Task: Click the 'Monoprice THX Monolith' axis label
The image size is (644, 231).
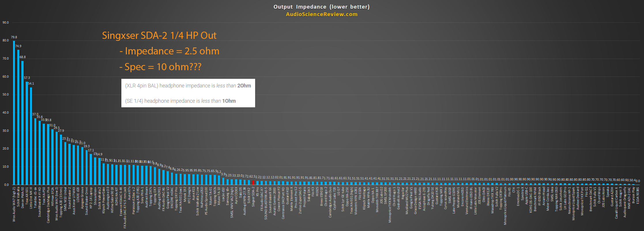Action: tap(390, 205)
